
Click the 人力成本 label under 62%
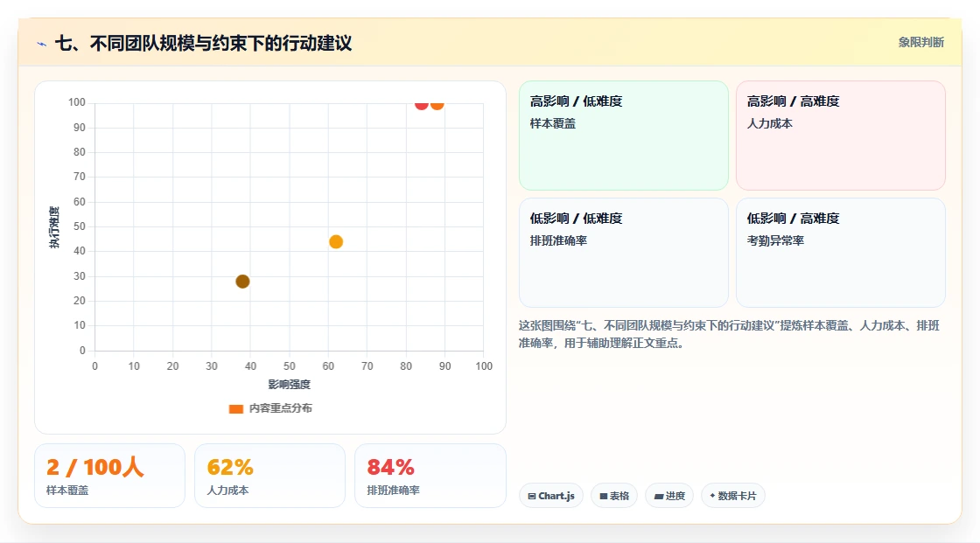(x=228, y=491)
